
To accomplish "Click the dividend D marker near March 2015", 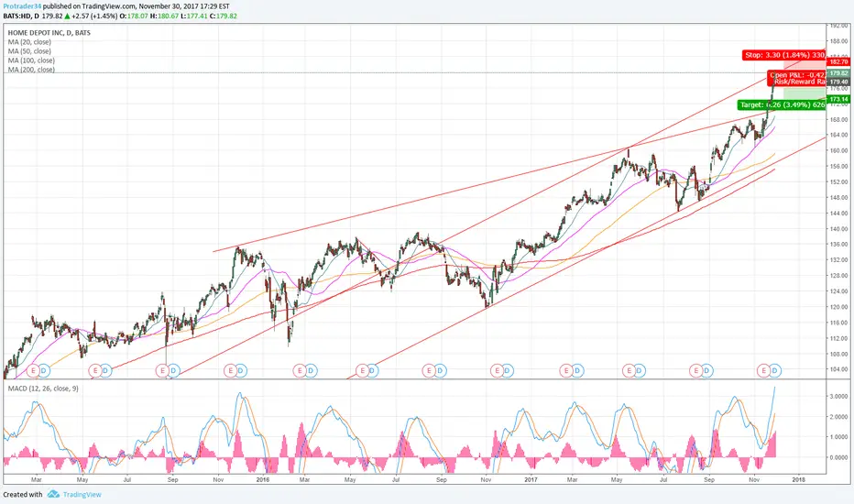I will pos(44,371).
